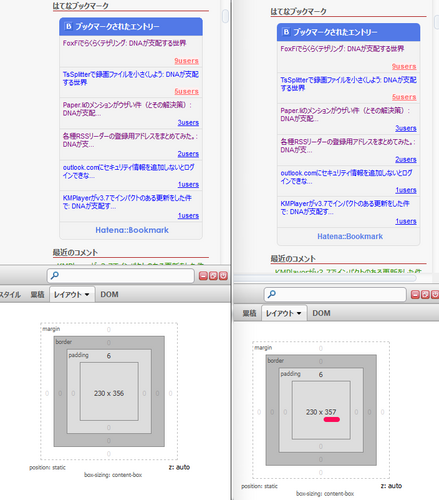Click the 230 x 356 content size in left layout

(109, 393)
